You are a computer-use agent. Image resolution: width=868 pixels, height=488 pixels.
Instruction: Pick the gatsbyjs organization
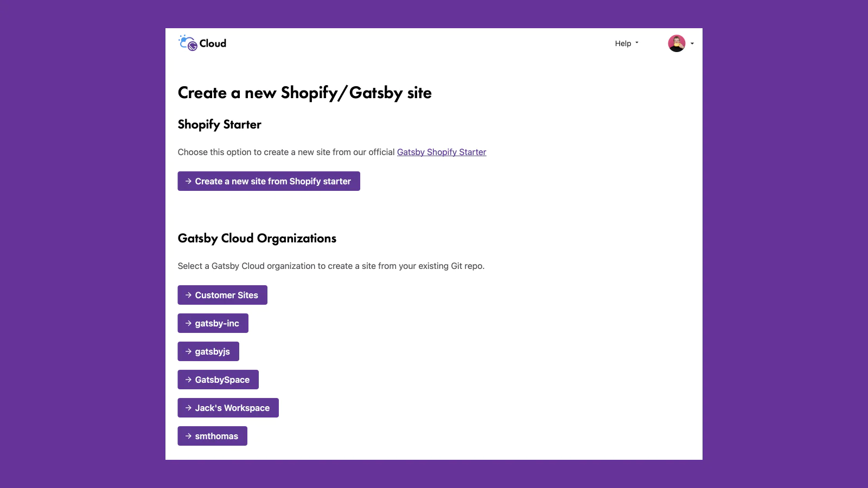coord(212,351)
